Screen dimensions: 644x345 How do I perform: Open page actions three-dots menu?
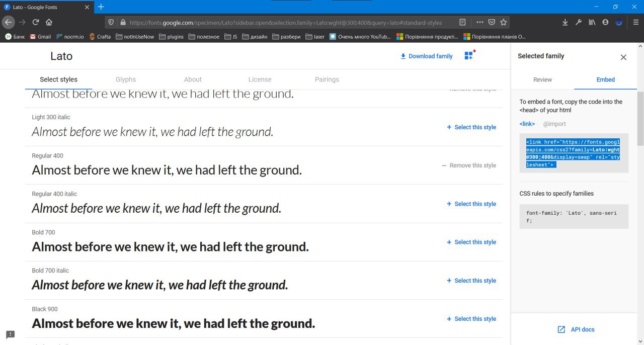(480, 22)
